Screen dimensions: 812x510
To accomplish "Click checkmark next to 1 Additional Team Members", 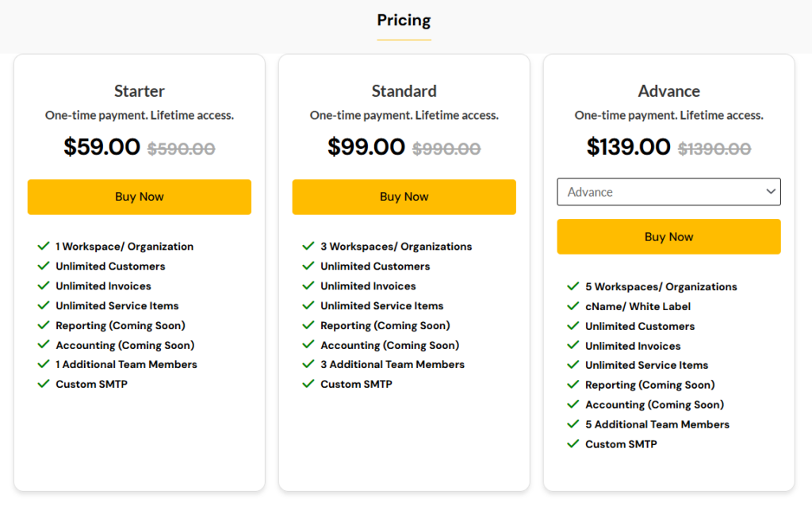I will pos(44,364).
